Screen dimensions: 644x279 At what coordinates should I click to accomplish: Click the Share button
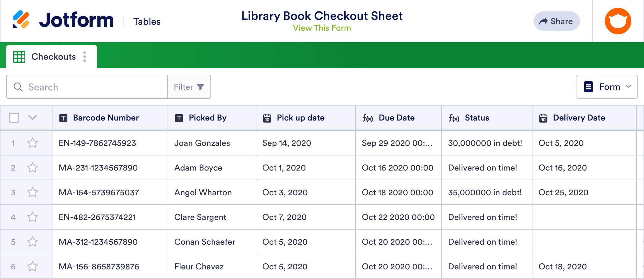[557, 21]
